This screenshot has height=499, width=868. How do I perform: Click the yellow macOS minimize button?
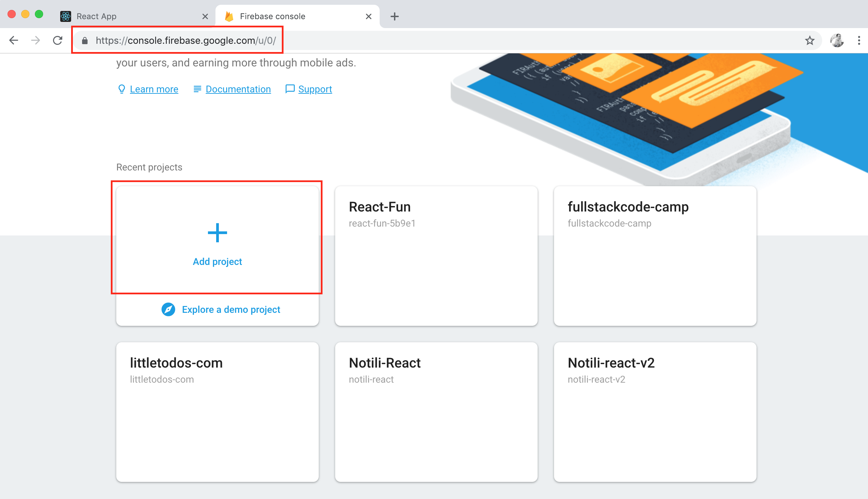(x=25, y=14)
